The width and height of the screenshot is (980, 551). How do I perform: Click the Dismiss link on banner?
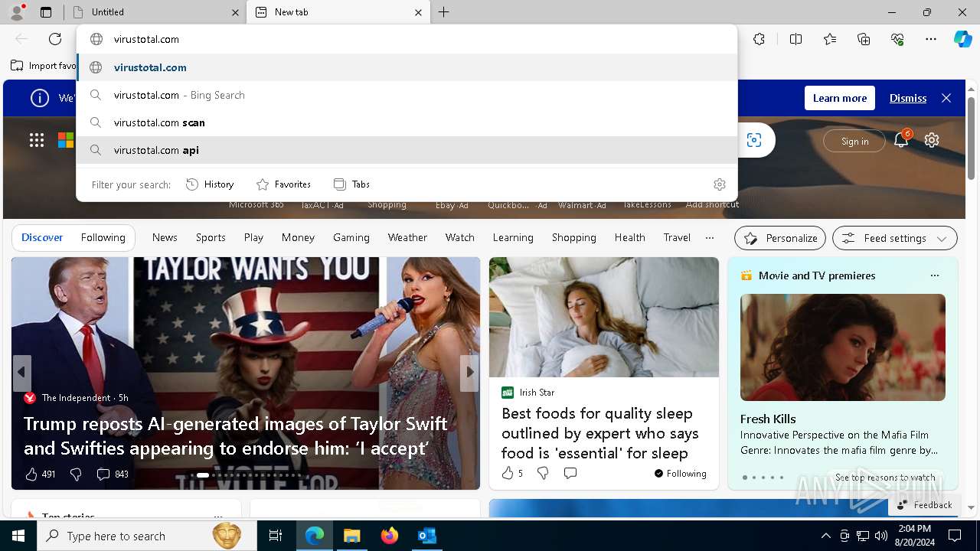click(908, 98)
